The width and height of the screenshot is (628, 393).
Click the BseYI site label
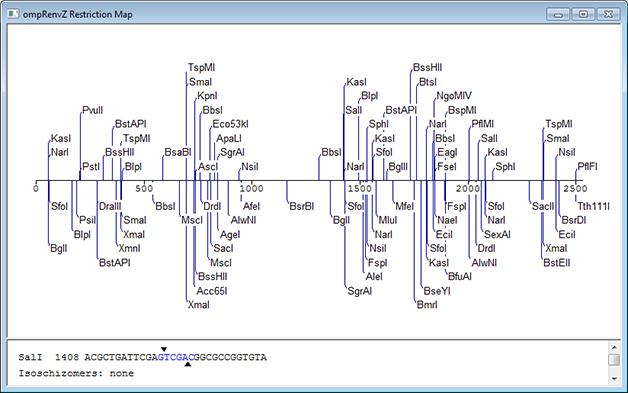click(x=437, y=291)
